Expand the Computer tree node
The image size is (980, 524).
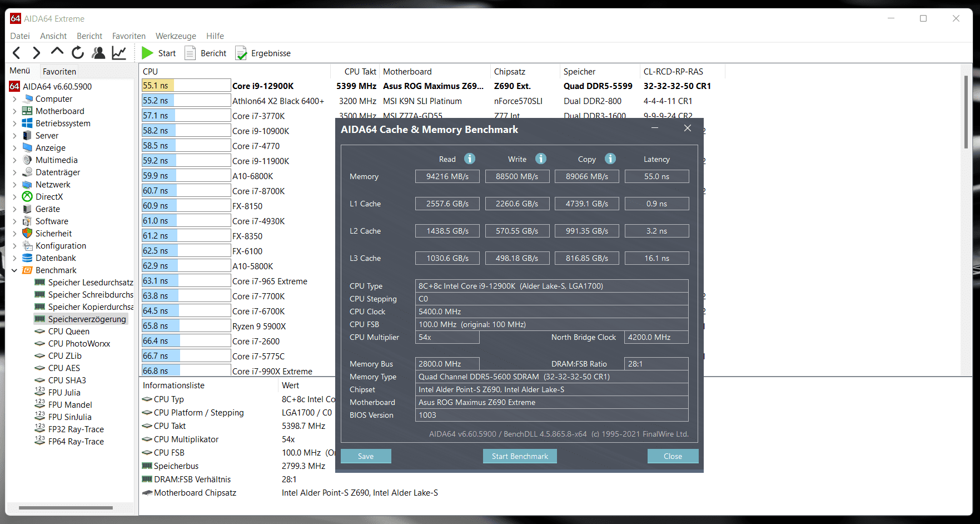coord(14,98)
